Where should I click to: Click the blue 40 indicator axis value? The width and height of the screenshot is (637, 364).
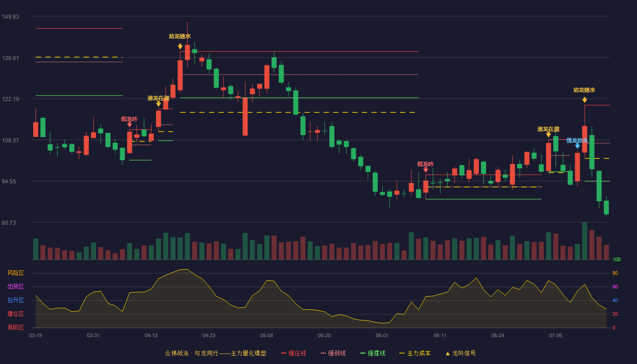pos(615,301)
